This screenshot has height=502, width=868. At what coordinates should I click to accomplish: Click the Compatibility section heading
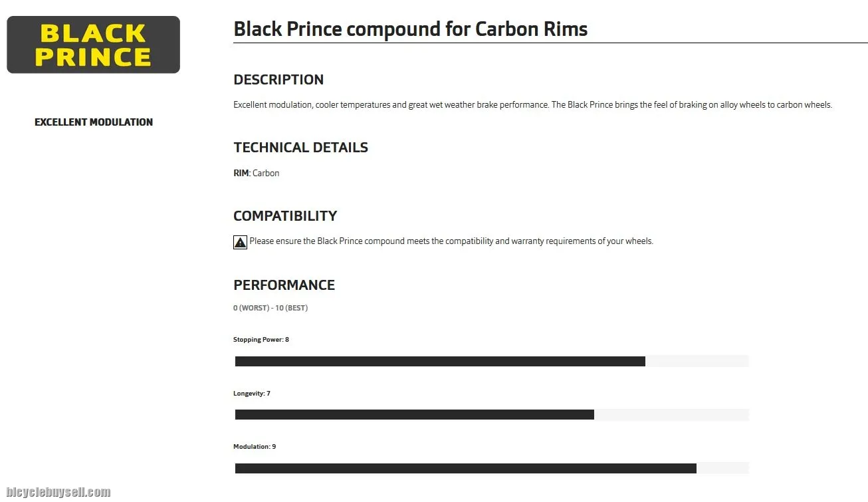pyautogui.click(x=285, y=216)
